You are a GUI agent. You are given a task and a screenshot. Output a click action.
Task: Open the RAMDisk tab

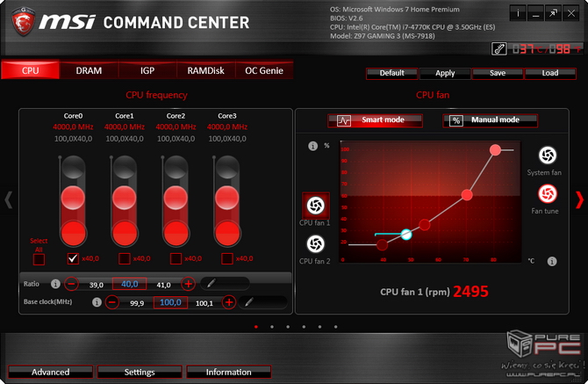coord(206,70)
